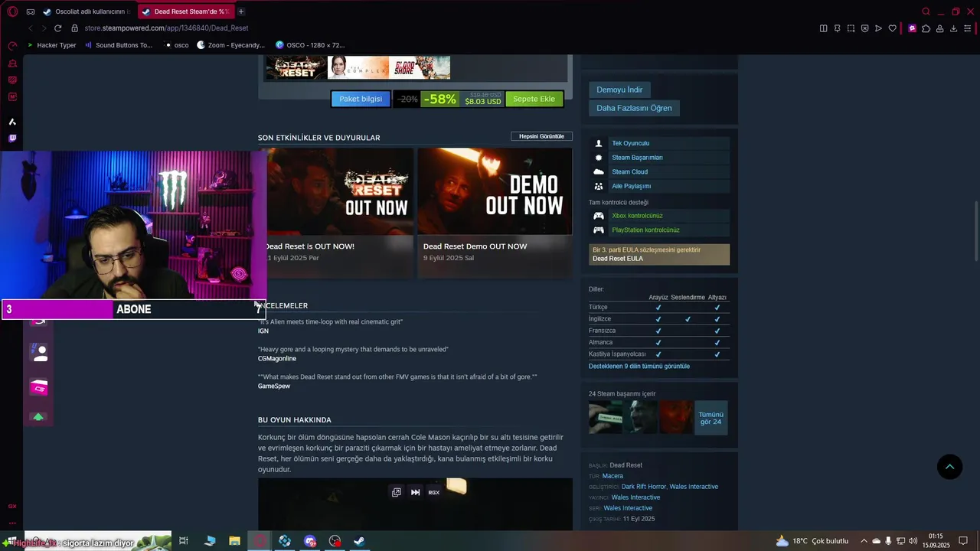Bookmark this page with the heart icon
The image size is (980, 551).
pyautogui.click(x=892, y=28)
